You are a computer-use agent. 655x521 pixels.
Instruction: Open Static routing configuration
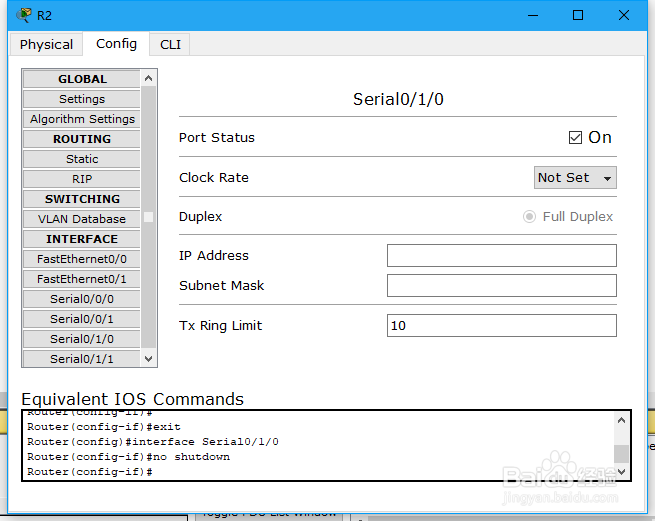82,159
